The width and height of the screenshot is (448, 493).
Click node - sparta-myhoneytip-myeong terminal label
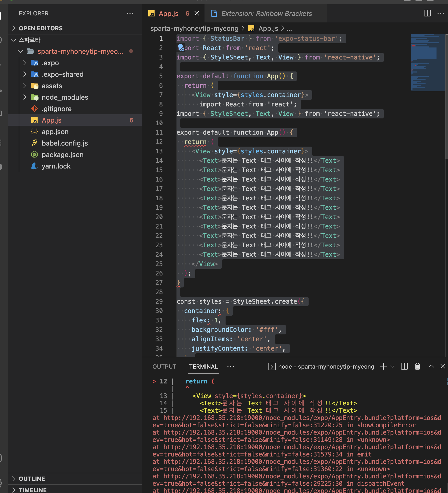click(x=326, y=366)
